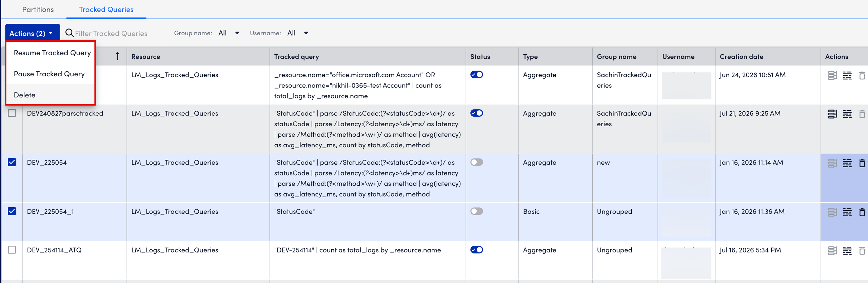Image resolution: width=868 pixels, height=283 pixels.
Task: Open the log lines icon for DEV_225054_1
Action: [x=847, y=212]
